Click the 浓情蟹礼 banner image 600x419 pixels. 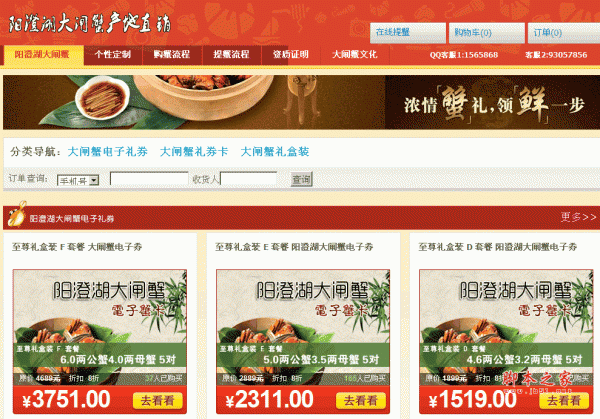tap(302, 102)
